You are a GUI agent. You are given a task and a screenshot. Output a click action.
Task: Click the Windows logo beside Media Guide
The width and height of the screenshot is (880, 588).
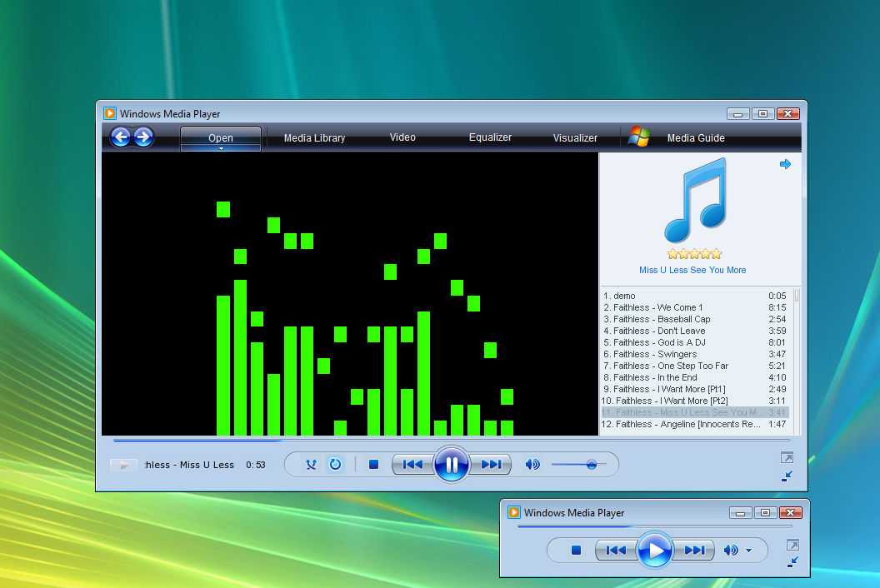(x=639, y=137)
